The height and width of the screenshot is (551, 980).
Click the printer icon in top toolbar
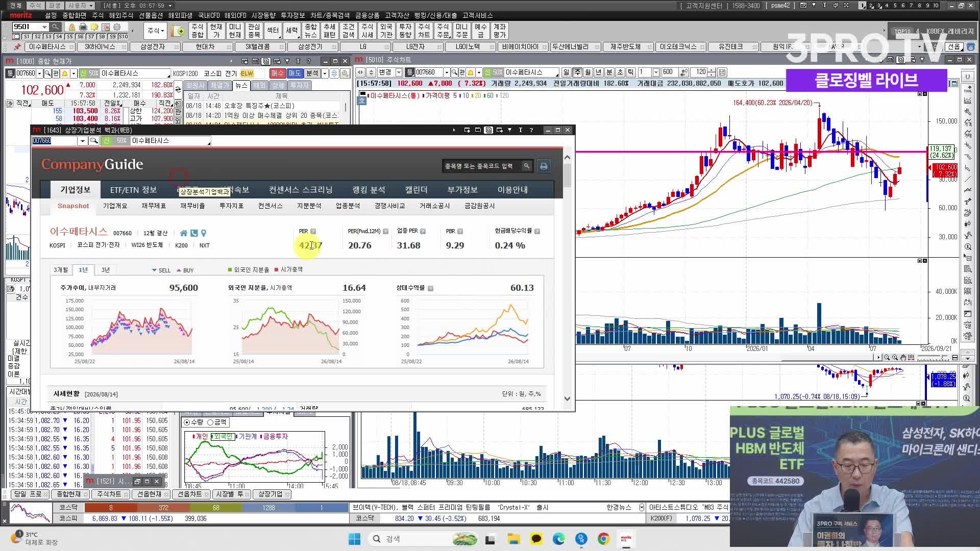(x=83, y=27)
